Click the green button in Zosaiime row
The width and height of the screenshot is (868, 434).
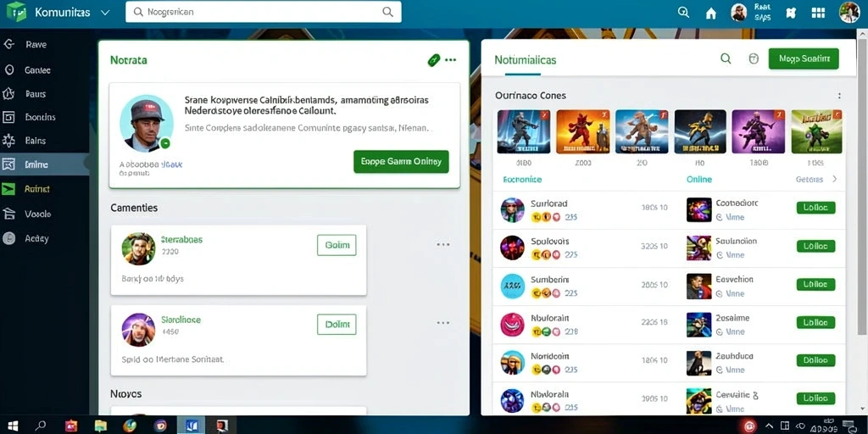[x=815, y=322]
